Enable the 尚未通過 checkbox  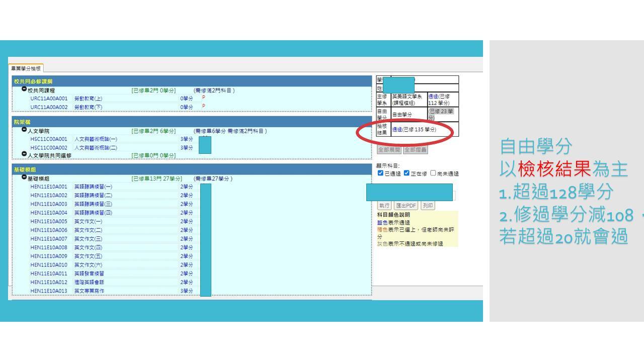coord(433,173)
